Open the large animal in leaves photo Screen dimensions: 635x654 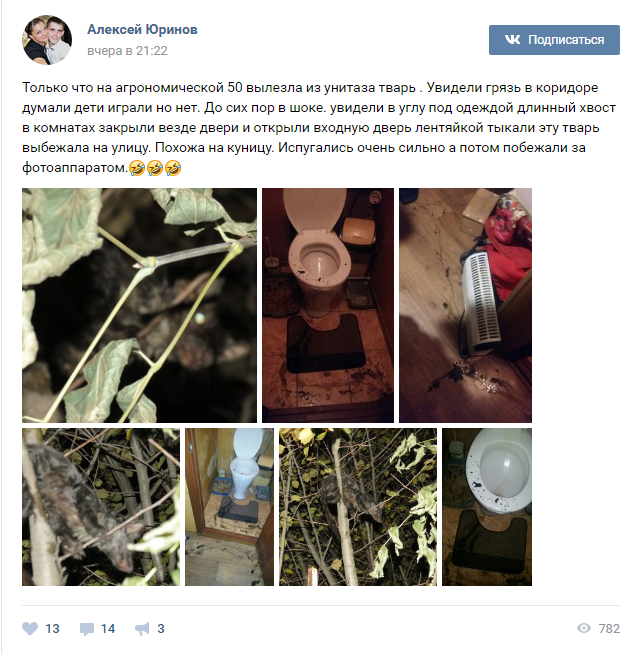point(139,305)
